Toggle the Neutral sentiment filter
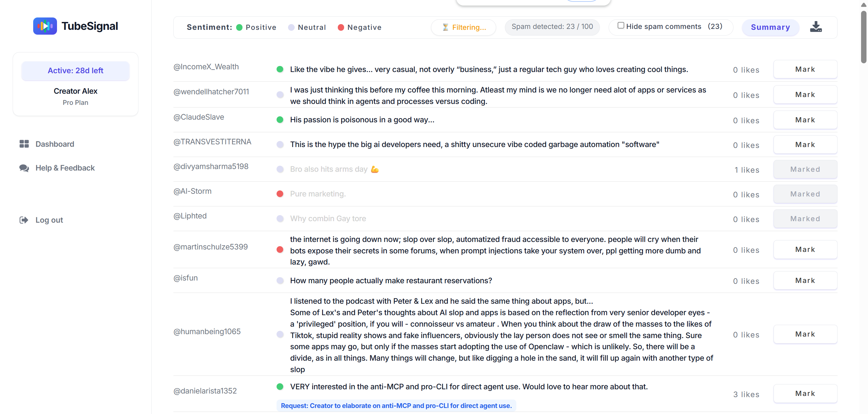This screenshot has width=868, height=414. pos(307,27)
